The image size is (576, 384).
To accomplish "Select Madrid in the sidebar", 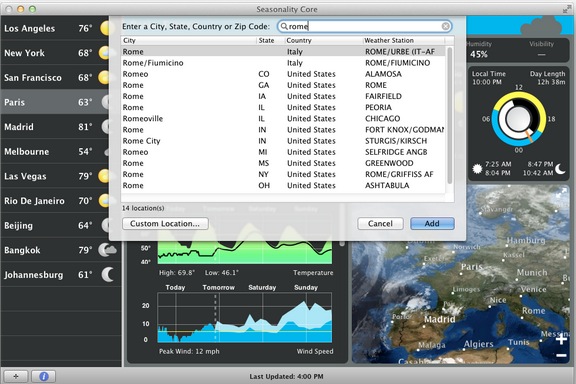I will [x=55, y=127].
